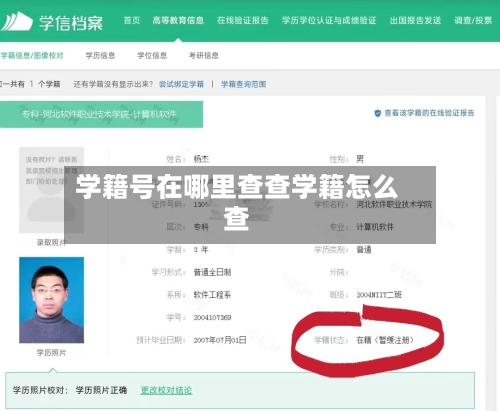Switch to the 学历信息 tab

point(100,56)
